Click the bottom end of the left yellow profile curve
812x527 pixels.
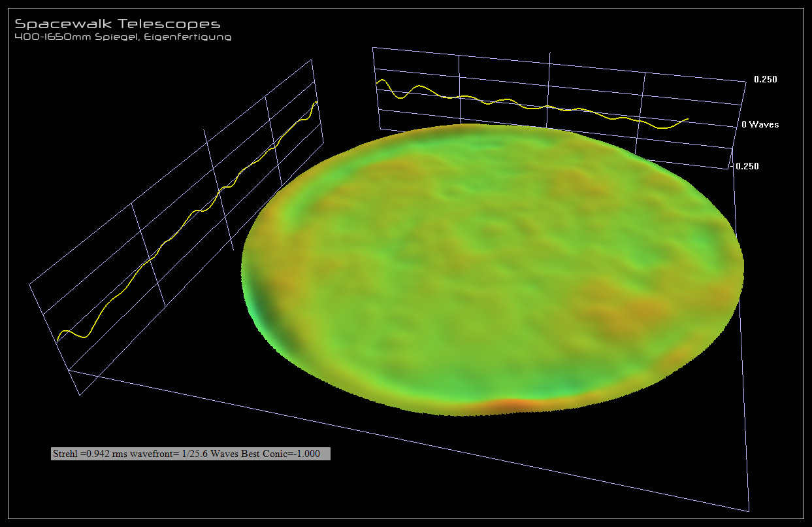click(x=57, y=341)
